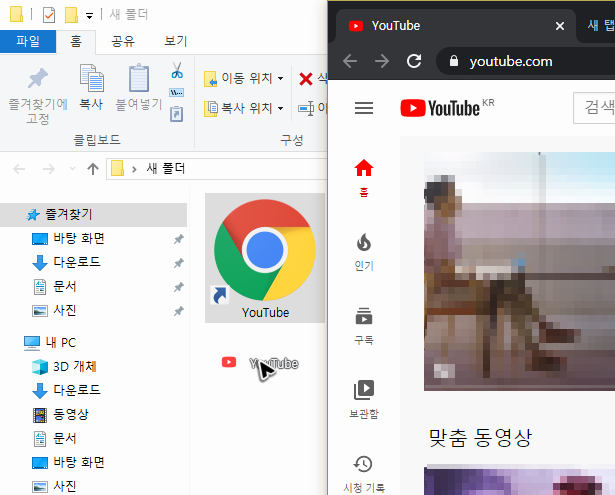The width and height of the screenshot is (615, 495).
Task: Open the 보기 ribbon tab
Action: [175, 41]
